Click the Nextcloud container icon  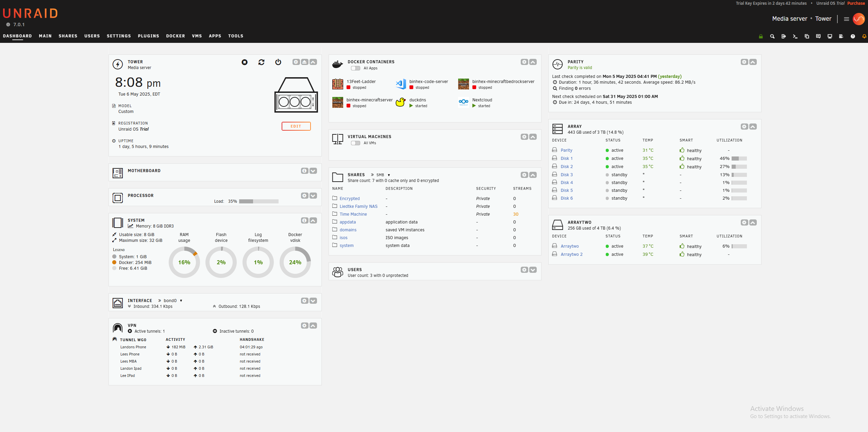(x=463, y=102)
